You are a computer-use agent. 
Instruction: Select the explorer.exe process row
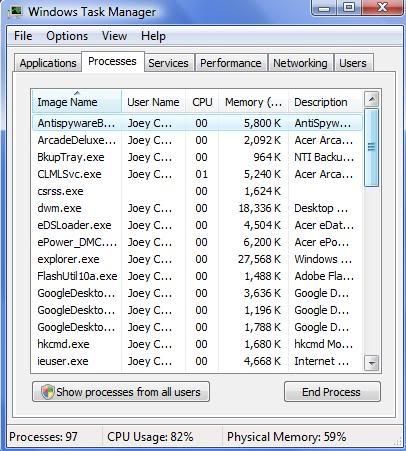(197, 259)
